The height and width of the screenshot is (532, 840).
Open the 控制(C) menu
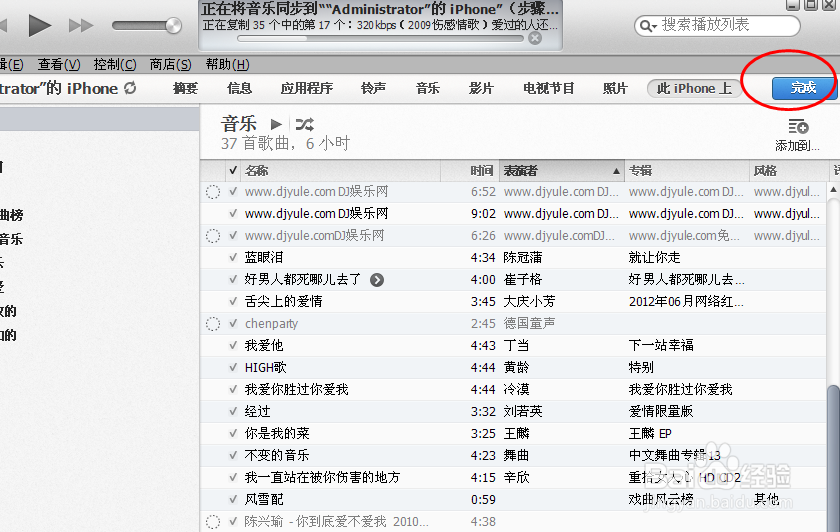click(x=115, y=64)
